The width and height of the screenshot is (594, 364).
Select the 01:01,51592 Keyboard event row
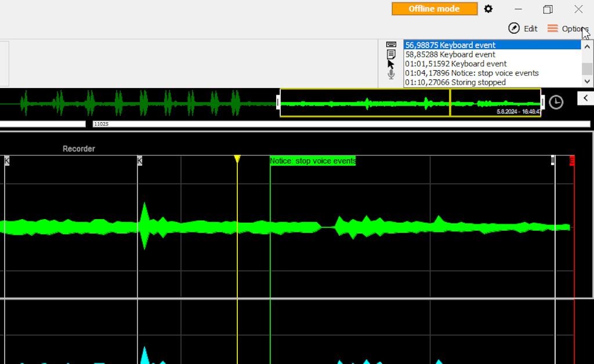point(492,64)
